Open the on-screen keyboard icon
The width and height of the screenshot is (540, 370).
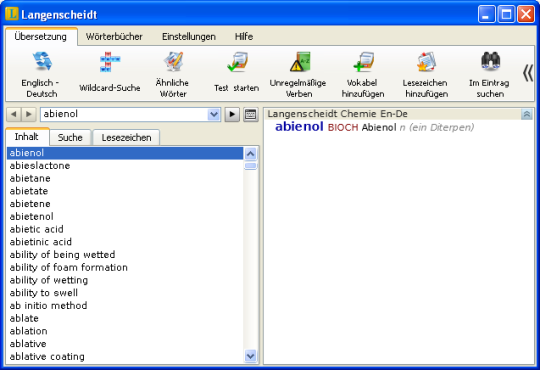[250, 114]
